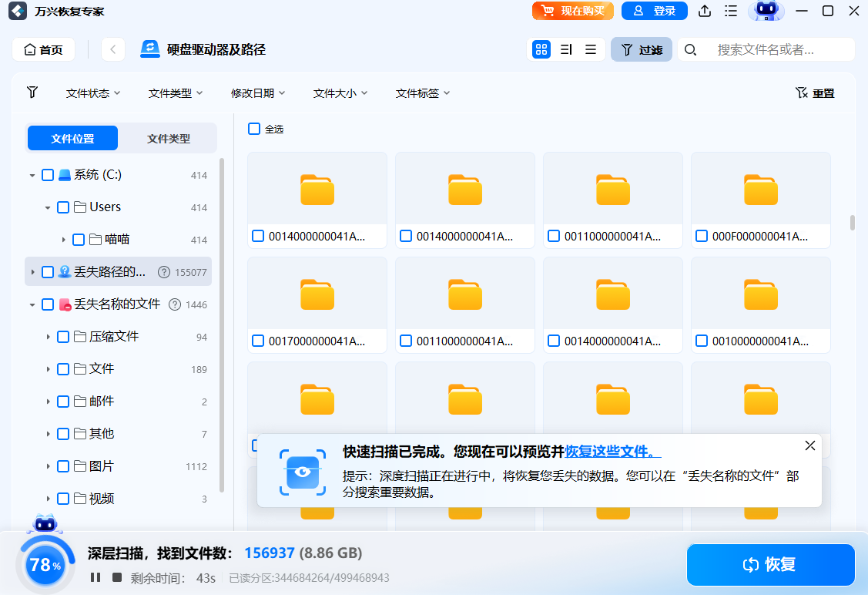Click help icon next to 丢失名称的文件
This screenshot has width=868, height=595.
pos(174,304)
